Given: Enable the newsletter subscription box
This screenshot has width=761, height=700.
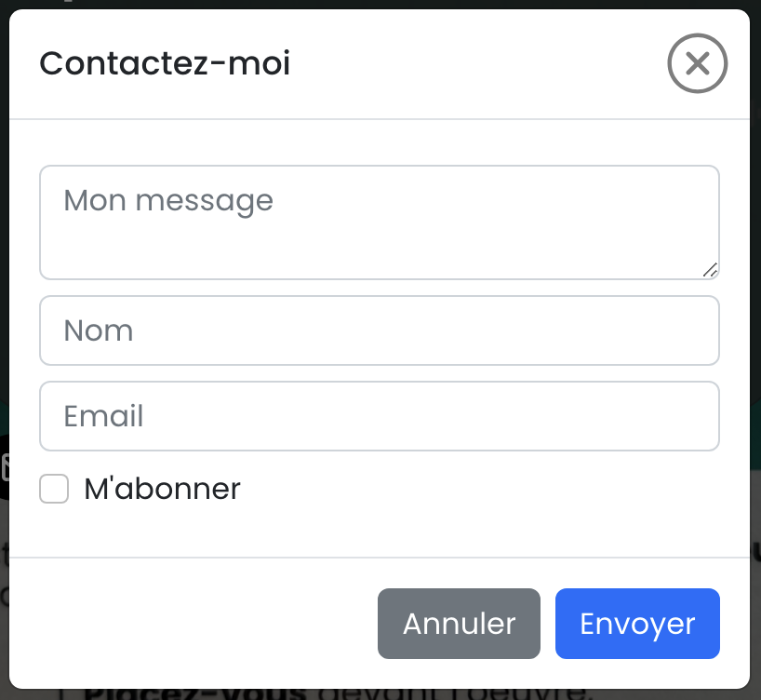Looking at the screenshot, I should tap(54, 489).
